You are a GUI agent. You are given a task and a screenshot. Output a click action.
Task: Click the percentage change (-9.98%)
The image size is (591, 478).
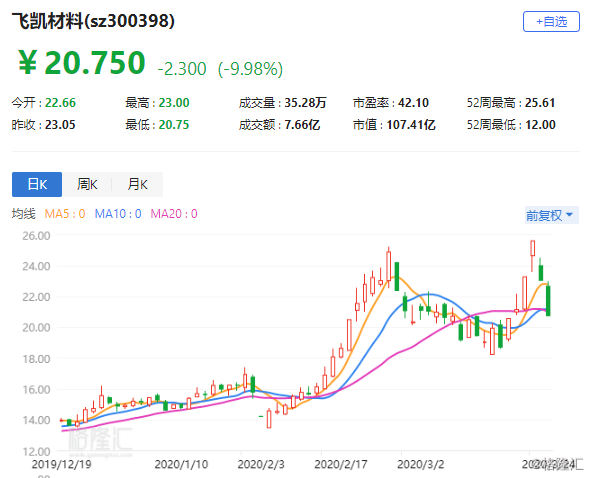(x=250, y=69)
